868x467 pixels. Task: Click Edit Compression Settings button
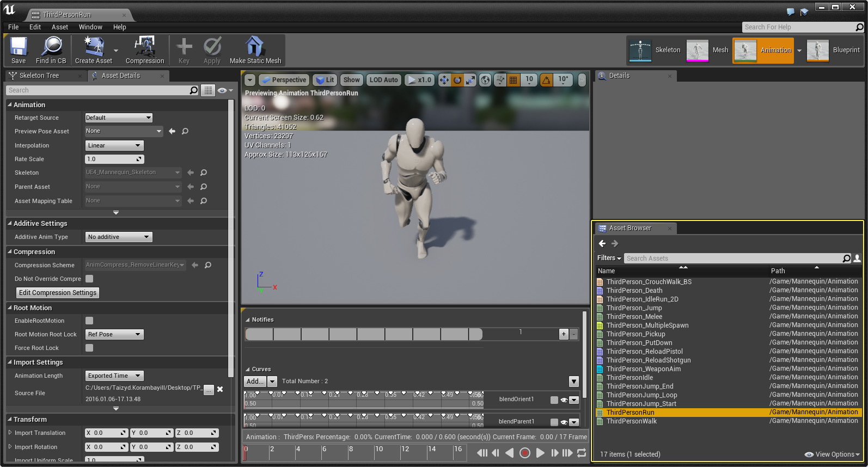tap(58, 293)
